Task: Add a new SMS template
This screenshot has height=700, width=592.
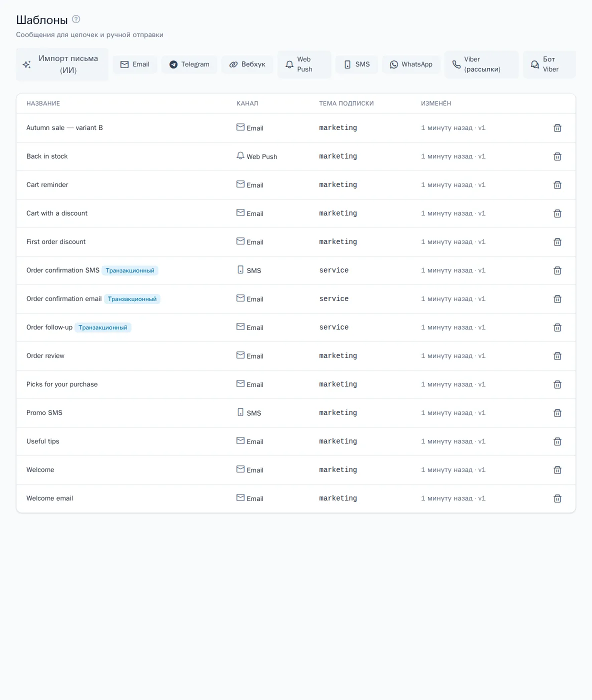Action: (x=356, y=64)
